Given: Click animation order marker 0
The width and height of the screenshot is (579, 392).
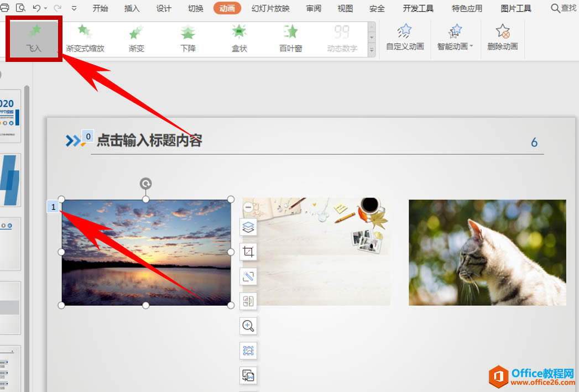Looking at the screenshot, I should coord(88,137).
